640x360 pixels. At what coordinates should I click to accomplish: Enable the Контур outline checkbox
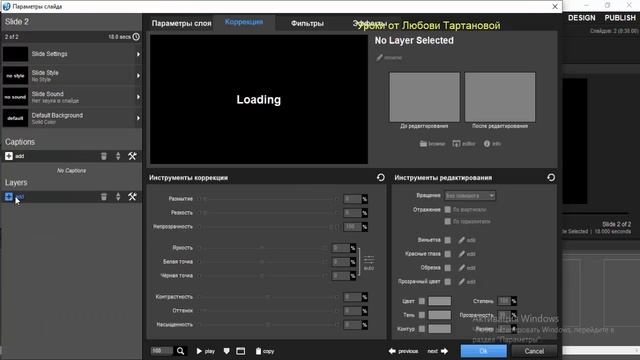click(x=422, y=329)
